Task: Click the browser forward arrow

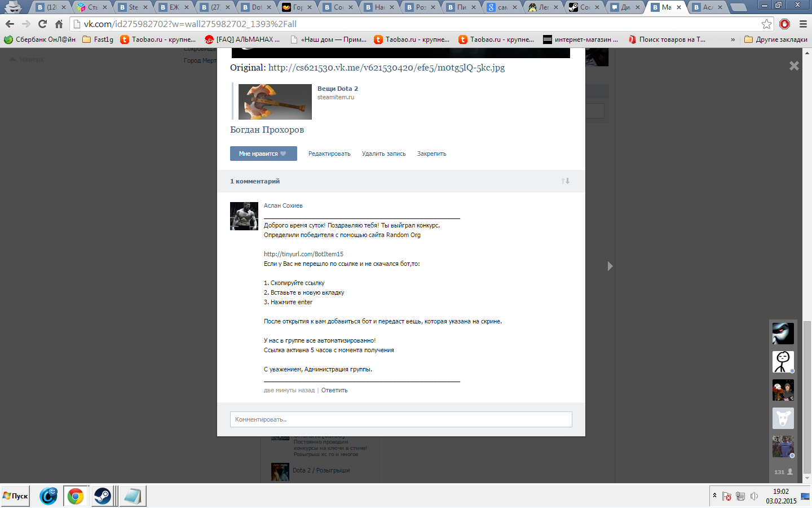Action: coord(26,24)
